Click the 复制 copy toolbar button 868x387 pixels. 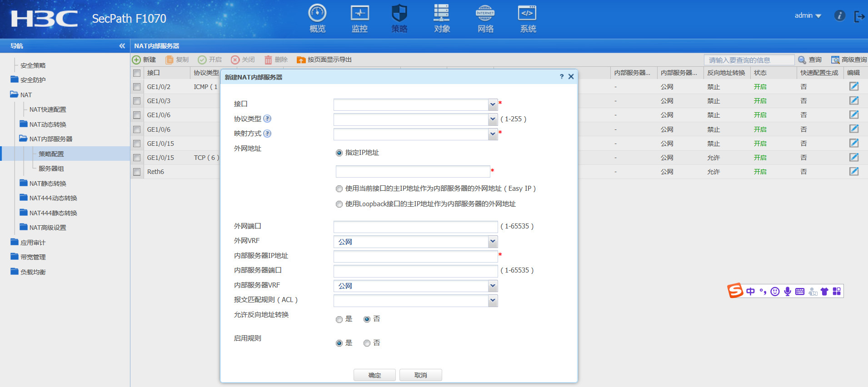(x=177, y=60)
